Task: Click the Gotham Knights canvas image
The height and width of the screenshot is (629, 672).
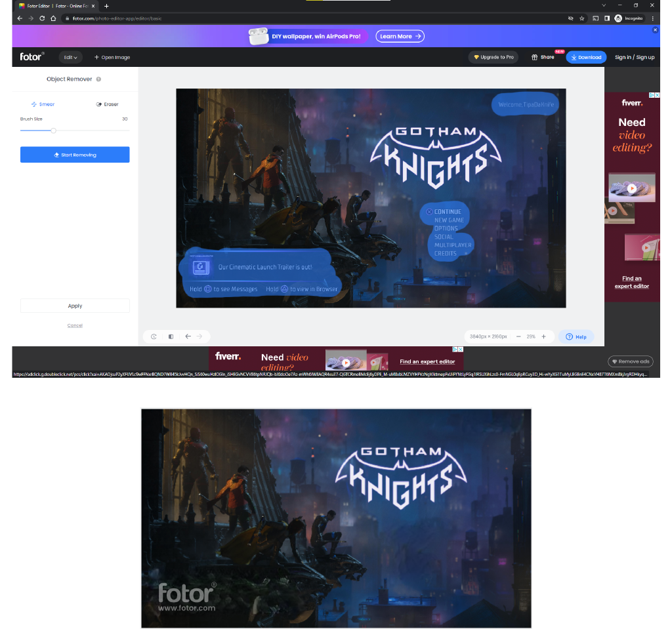Action: tap(371, 198)
